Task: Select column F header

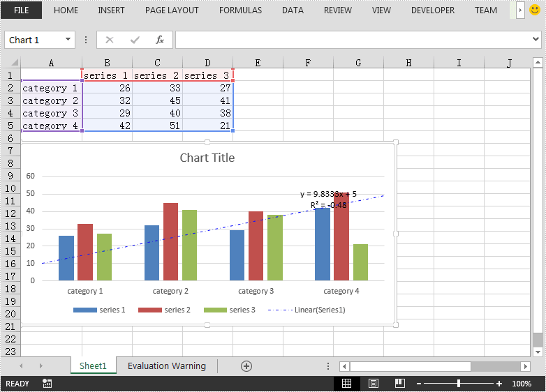Action: click(x=308, y=63)
